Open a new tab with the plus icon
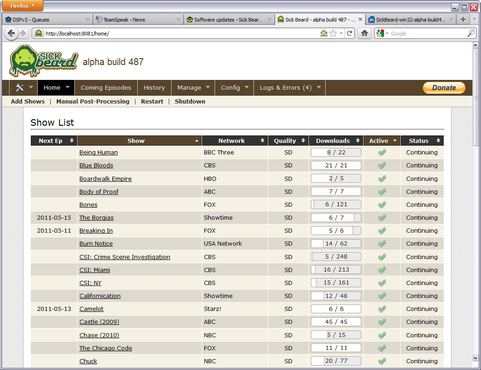The image size is (481, 370). (463, 19)
